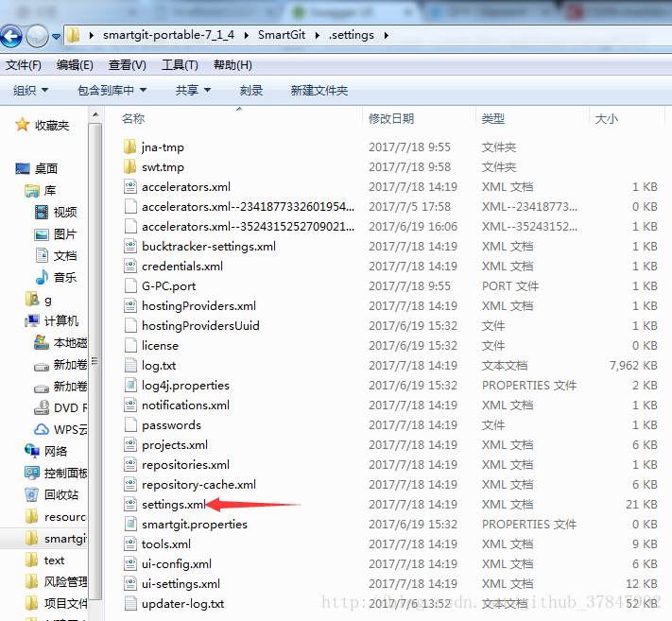
Task: Select the jna-tmp folder icon
Action: (129, 147)
